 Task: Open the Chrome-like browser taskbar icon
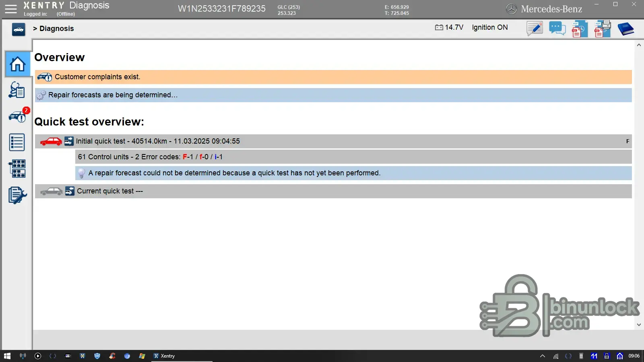coord(127,356)
